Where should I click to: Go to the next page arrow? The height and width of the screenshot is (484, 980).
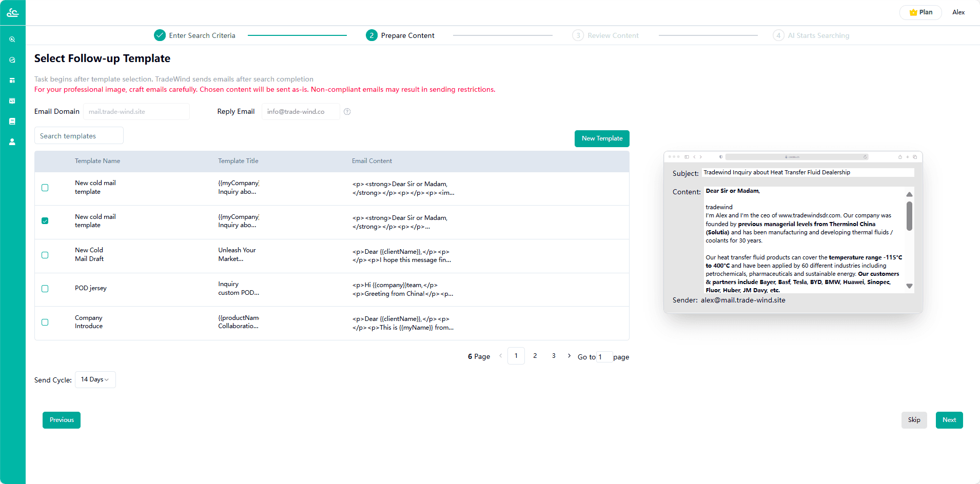[569, 356]
